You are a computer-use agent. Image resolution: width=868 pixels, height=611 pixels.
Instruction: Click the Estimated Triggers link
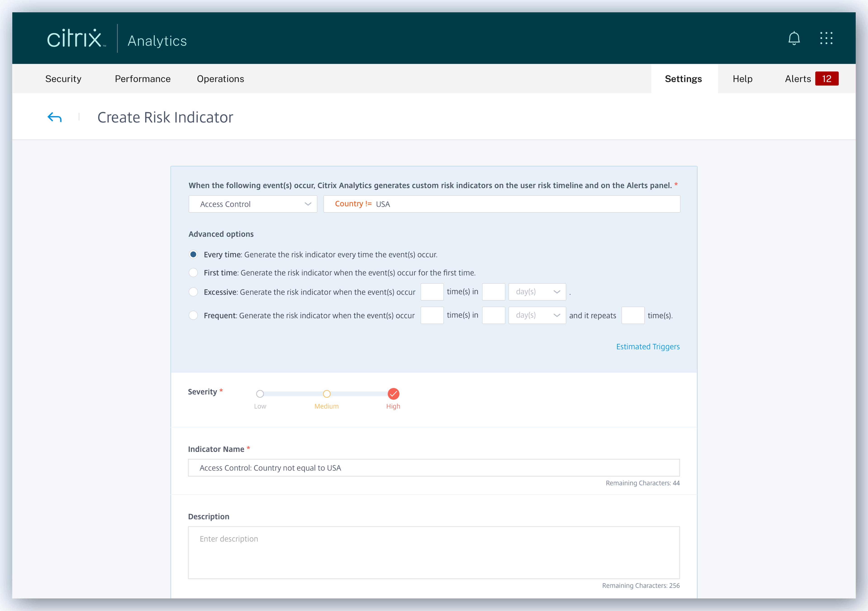pos(648,347)
